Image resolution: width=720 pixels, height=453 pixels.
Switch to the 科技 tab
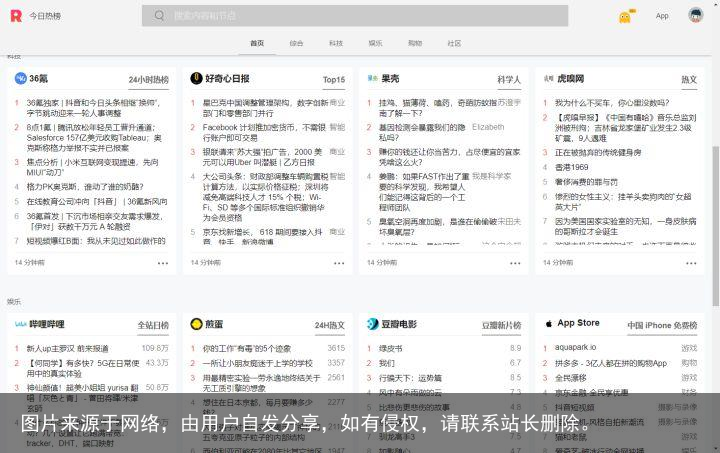pos(336,43)
